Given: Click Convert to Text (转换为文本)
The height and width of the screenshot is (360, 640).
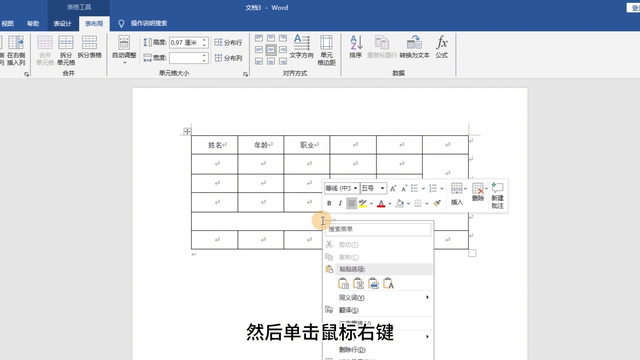Looking at the screenshot, I should [x=414, y=47].
